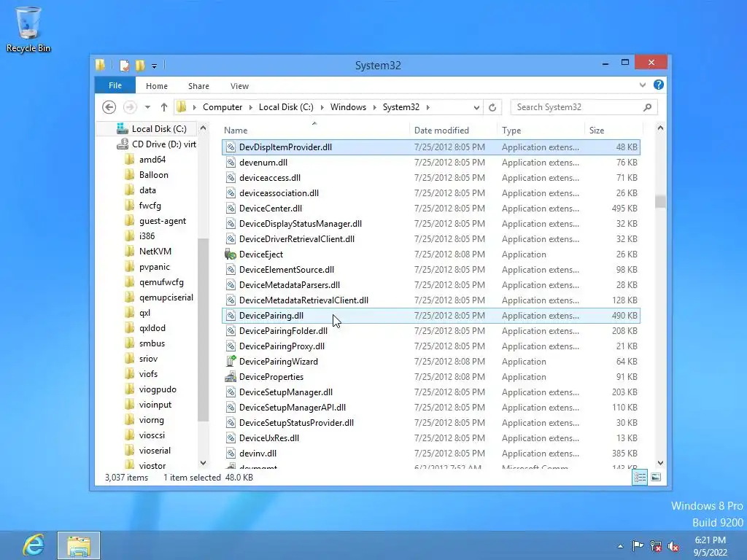The image size is (747, 560).
Task: Click the search magnifier icon
Action: pos(648,107)
